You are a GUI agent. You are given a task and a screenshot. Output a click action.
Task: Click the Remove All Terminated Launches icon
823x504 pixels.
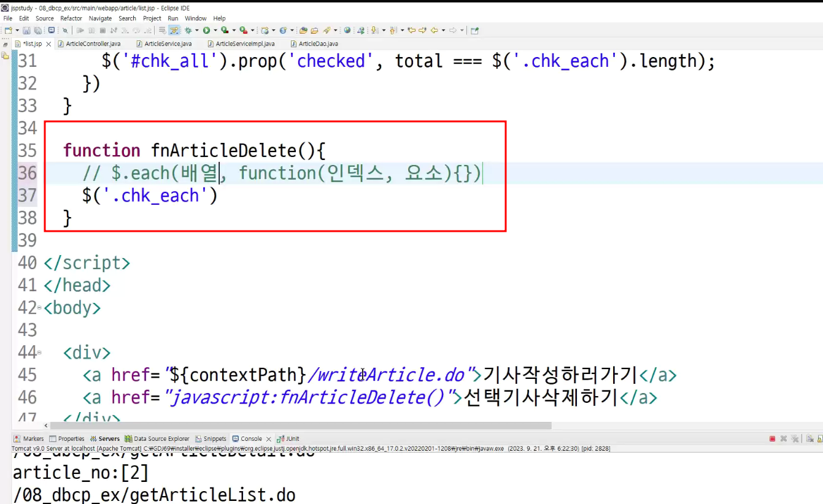click(795, 439)
